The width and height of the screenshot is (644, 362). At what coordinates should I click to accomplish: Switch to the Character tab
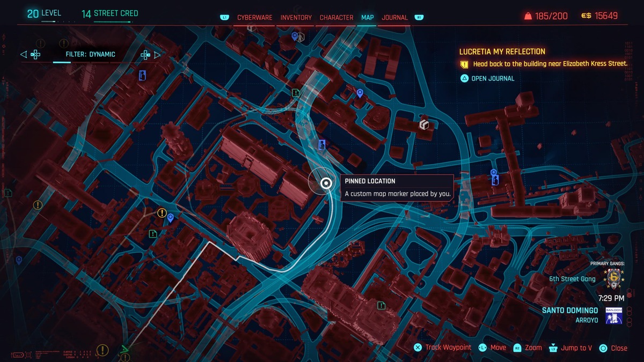point(336,18)
